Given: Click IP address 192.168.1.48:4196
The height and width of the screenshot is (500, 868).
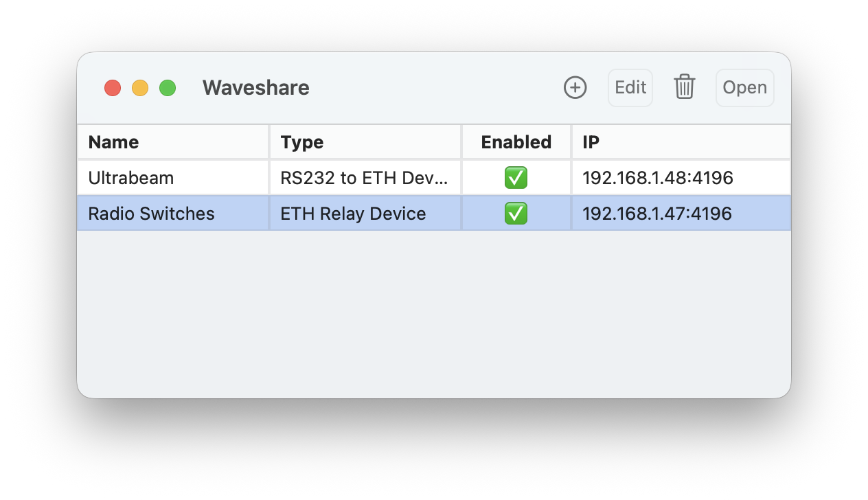Looking at the screenshot, I should click(658, 179).
